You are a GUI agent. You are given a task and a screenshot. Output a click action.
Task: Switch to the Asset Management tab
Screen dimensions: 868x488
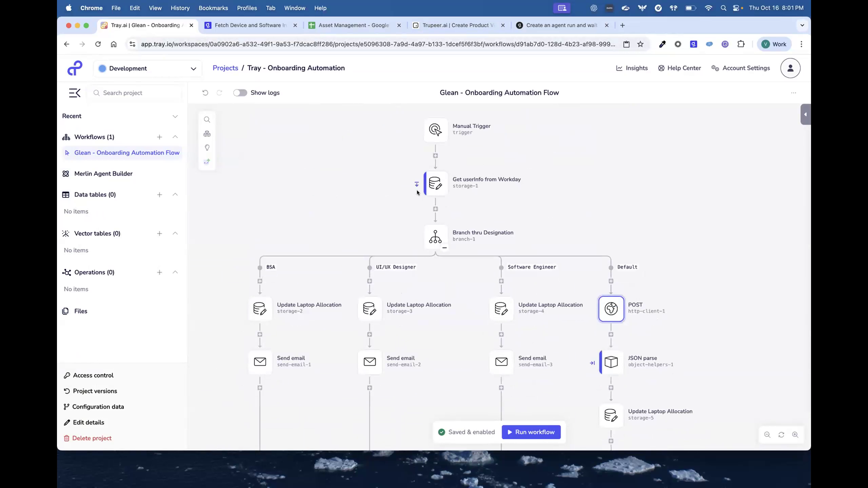[353, 25]
